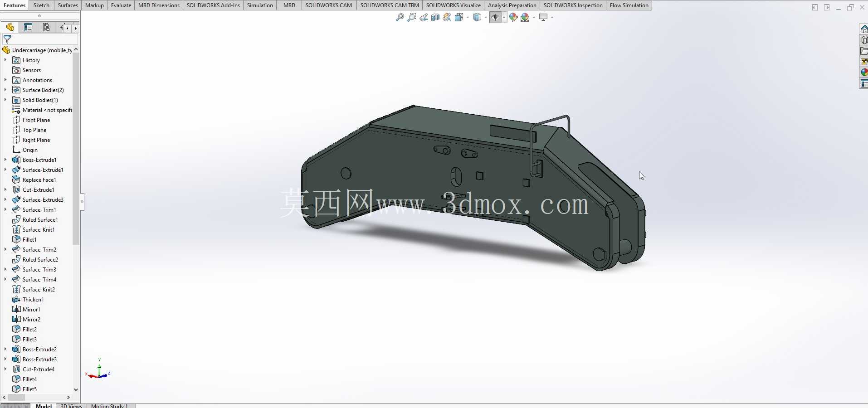Open the Display Style dropdown arrow
This screenshot has width=868, height=408.
click(x=486, y=17)
